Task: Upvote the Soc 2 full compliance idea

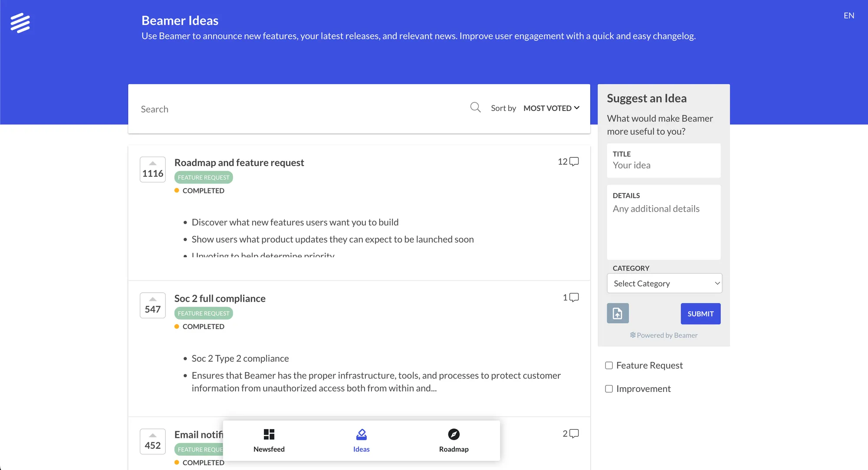Action: [x=153, y=305]
